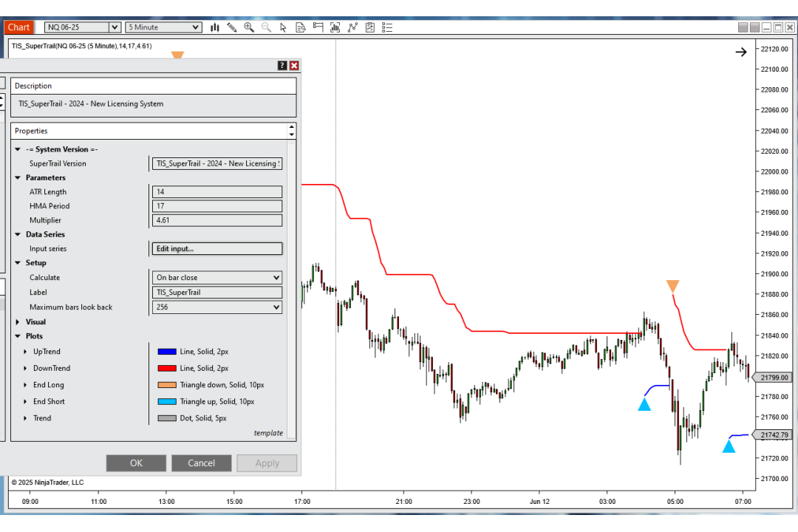Open the bar chart style icon
This screenshot has width=798, height=532.
(x=215, y=27)
